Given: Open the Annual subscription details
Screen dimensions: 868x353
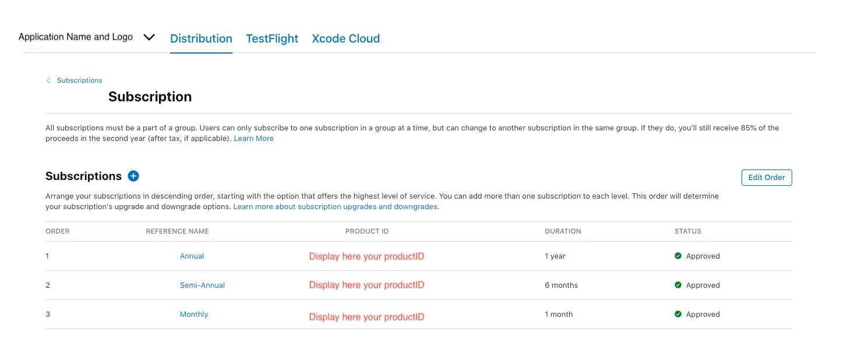Looking at the screenshot, I should [192, 256].
